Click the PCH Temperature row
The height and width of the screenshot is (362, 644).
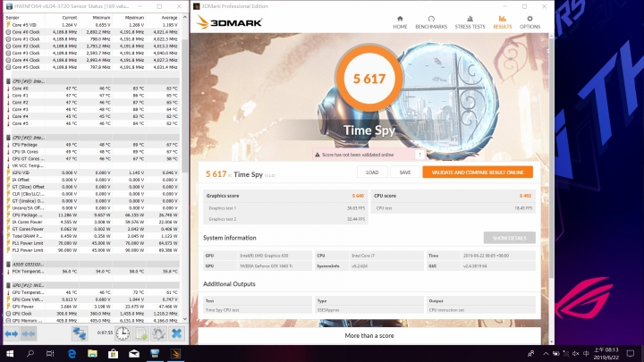[x=92, y=272]
